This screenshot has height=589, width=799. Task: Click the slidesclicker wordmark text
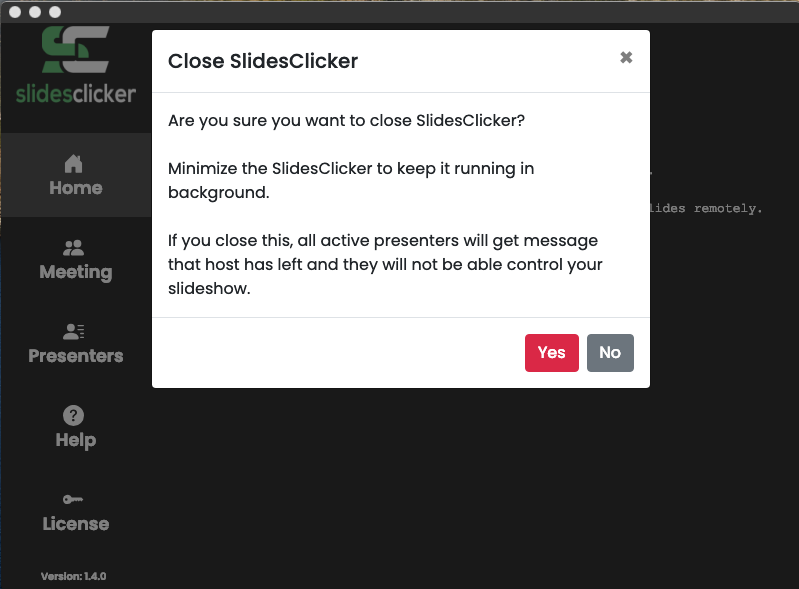point(76,94)
